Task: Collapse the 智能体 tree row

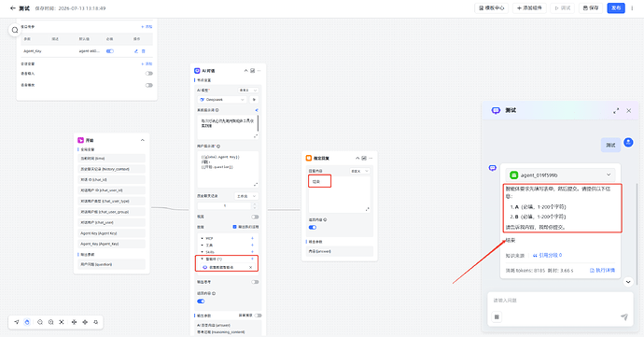Action: click(x=203, y=259)
